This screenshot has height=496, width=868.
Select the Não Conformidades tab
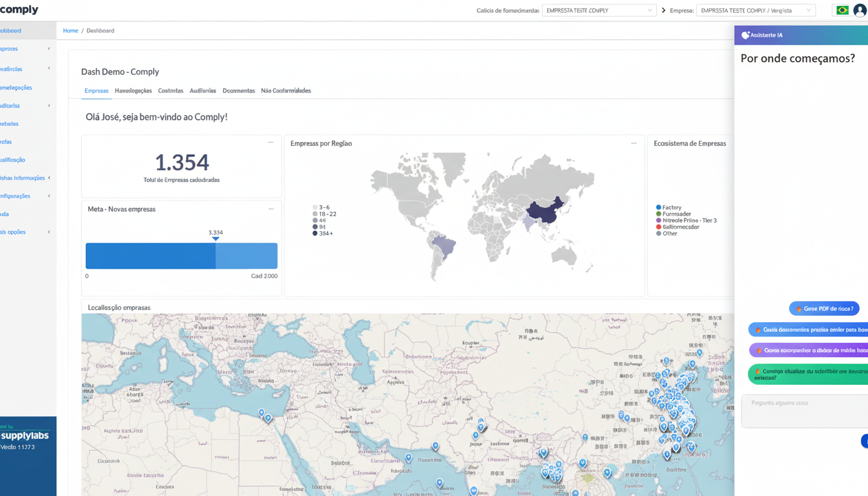tap(285, 91)
